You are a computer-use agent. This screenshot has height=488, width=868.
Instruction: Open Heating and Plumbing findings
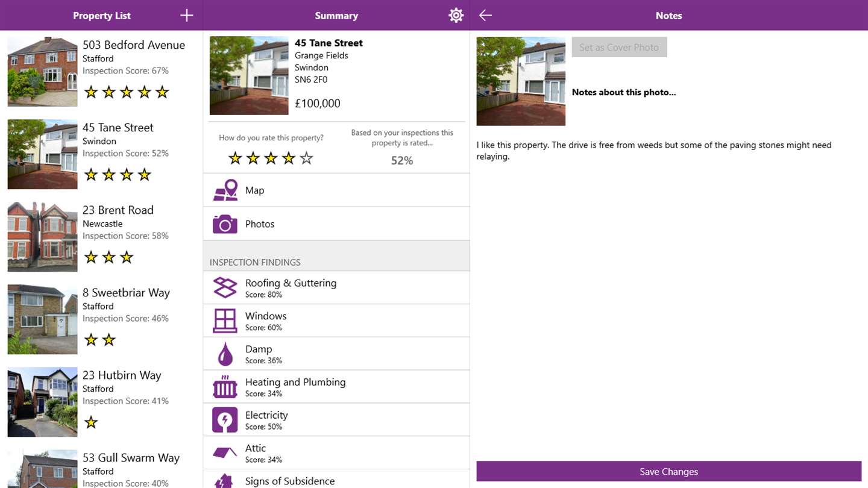pos(336,387)
